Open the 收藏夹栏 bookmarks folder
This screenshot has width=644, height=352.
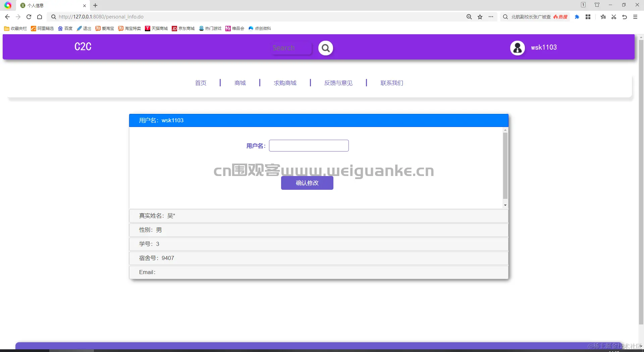click(15, 29)
